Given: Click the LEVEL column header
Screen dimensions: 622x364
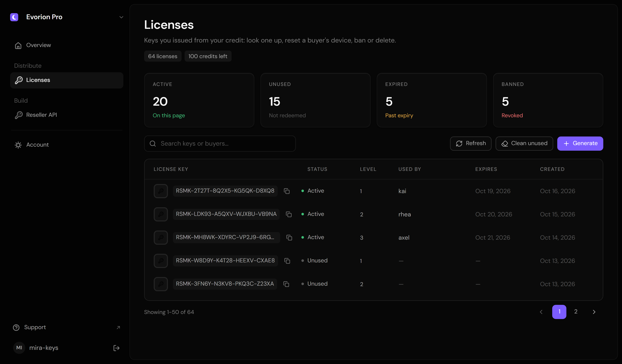Looking at the screenshot, I should click(x=368, y=169).
